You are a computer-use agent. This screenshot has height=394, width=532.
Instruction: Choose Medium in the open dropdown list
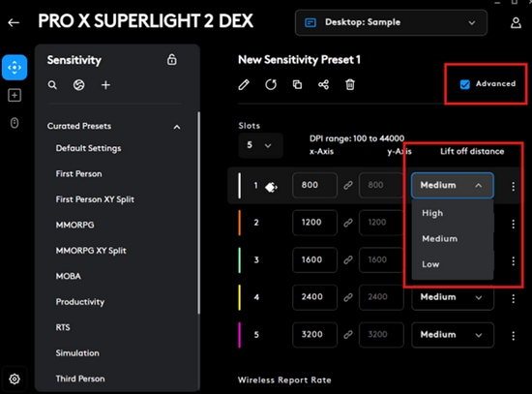(453, 238)
